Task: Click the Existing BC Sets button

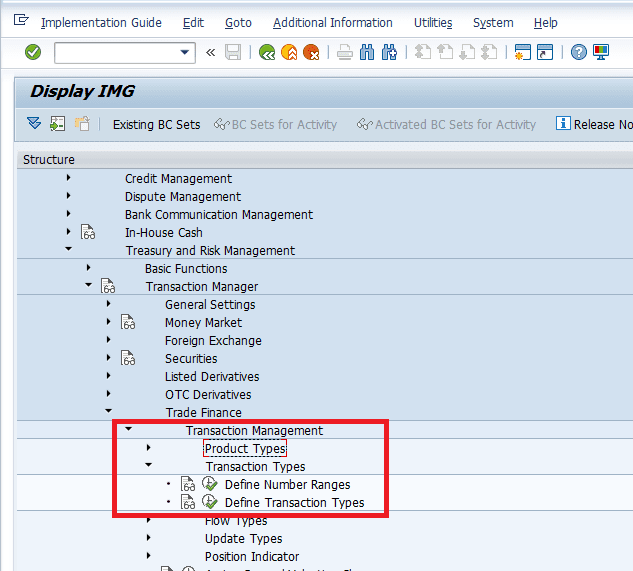Action: tap(156, 125)
